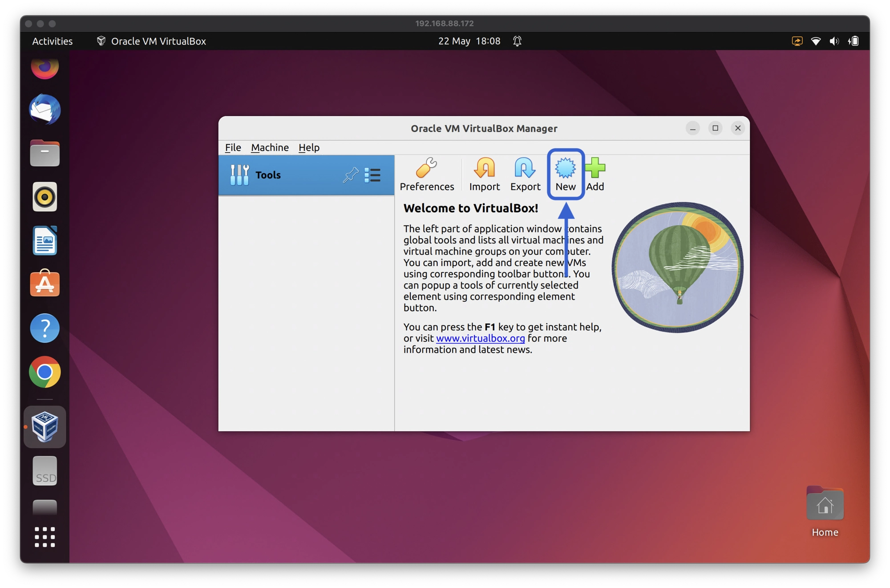Click the green Add machine icon
This screenshot has height=588, width=890.
coord(595,174)
